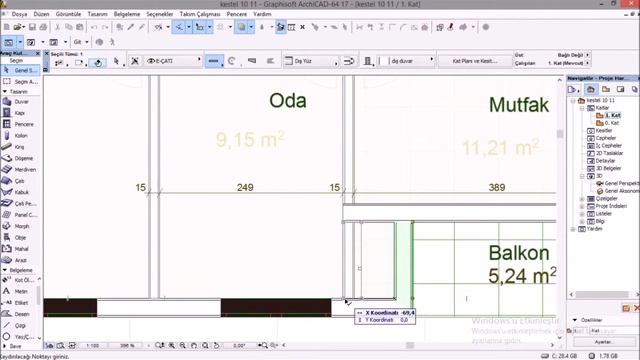Toggle the trace reference button

[x=242, y=27]
